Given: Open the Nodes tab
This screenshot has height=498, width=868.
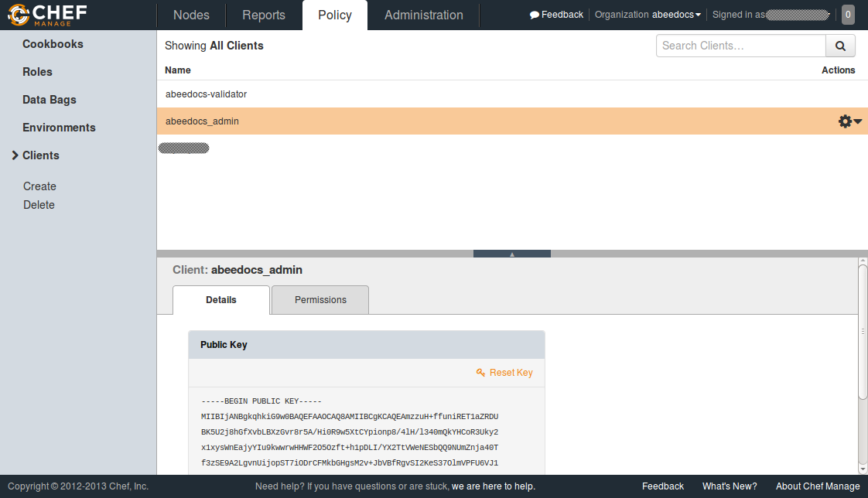Looking at the screenshot, I should point(191,15).
